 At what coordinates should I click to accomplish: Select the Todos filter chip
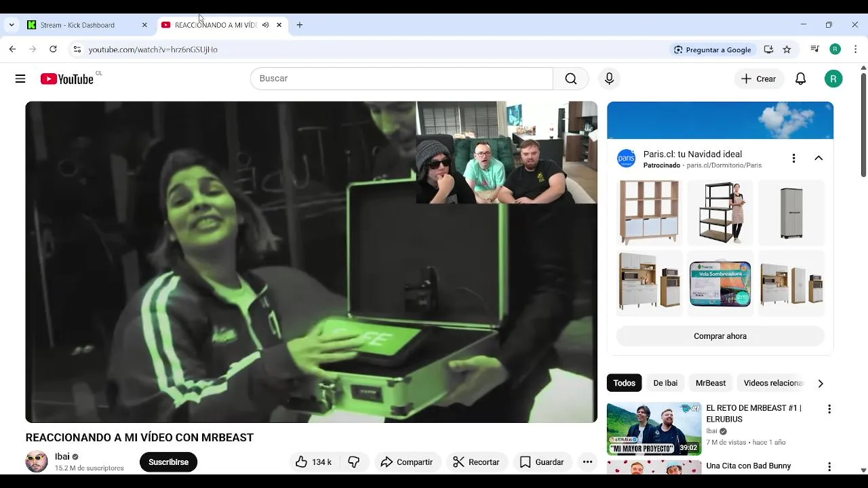click(x=624, y=383)
